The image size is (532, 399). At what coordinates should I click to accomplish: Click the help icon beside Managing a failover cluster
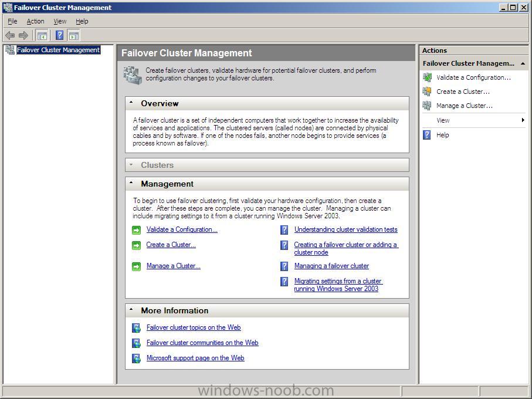tap(284, 266)
